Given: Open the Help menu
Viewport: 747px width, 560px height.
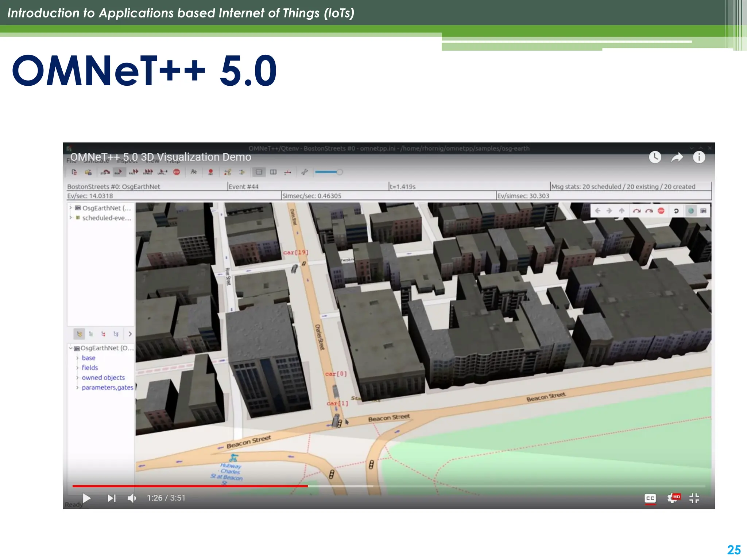Looking at the screenshot, I should 174,161.
